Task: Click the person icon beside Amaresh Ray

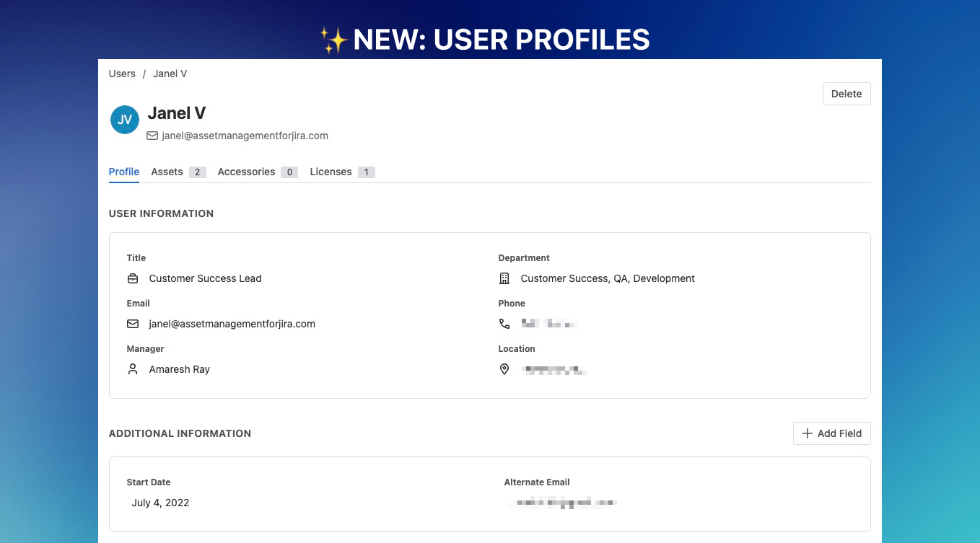Action: coord(133,369)
